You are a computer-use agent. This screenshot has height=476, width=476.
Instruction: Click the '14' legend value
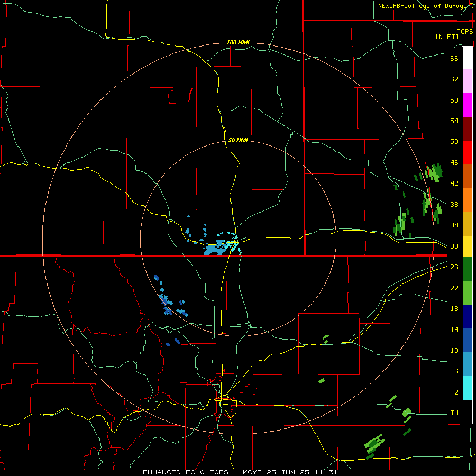click(x=454, y=329)
